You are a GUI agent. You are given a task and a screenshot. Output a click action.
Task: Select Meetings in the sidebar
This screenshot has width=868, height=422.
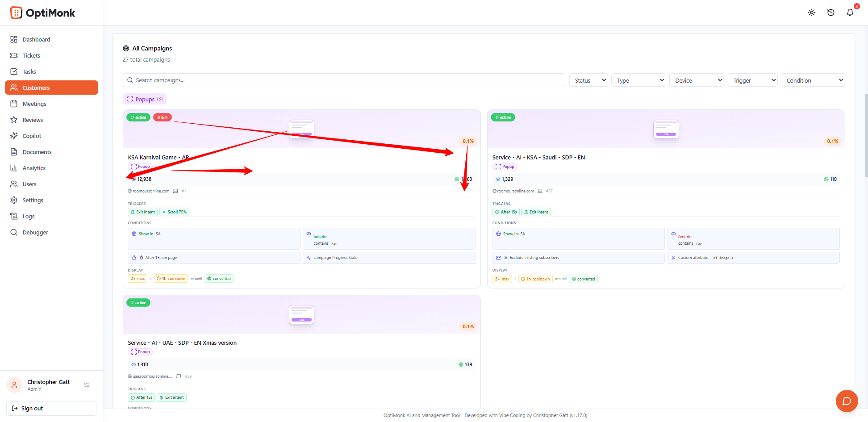51,104
